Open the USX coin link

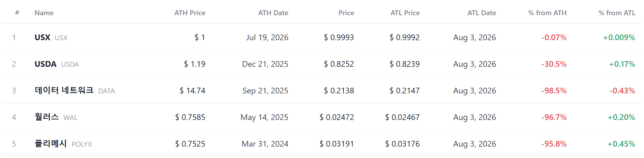[42, 37]
